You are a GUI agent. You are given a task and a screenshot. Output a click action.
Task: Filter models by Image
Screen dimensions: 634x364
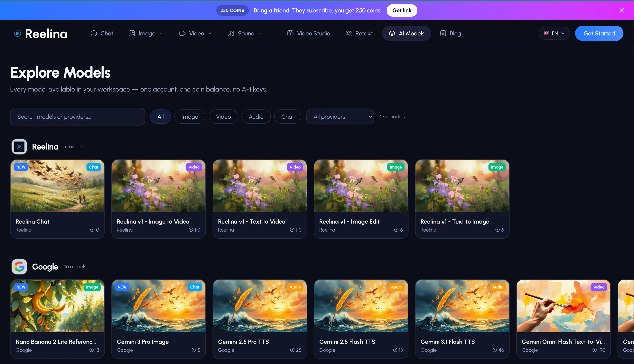coord(190,117)
